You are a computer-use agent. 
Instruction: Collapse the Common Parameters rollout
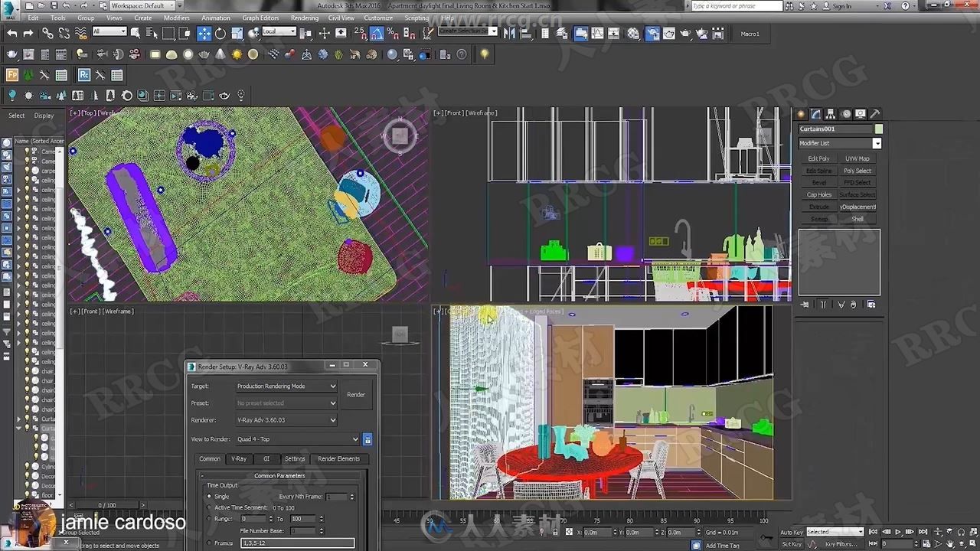[279, 475]
